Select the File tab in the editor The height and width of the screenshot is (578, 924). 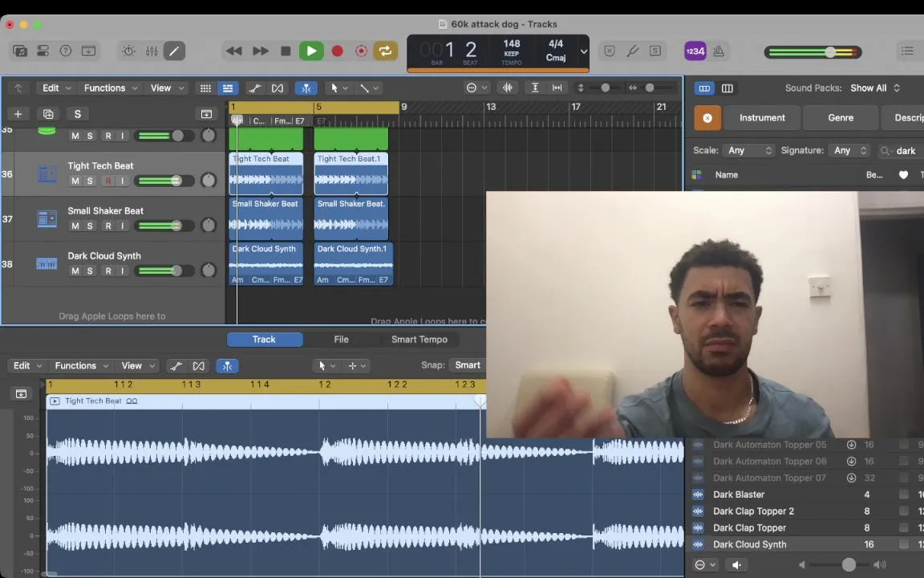click(341, 339)
